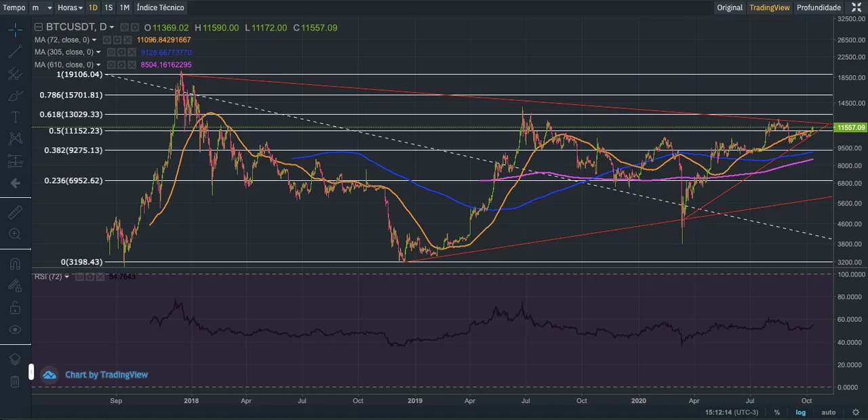Hide the MA 305 indicator
This screenshot has width=868, height=420.
pos(111,52)
